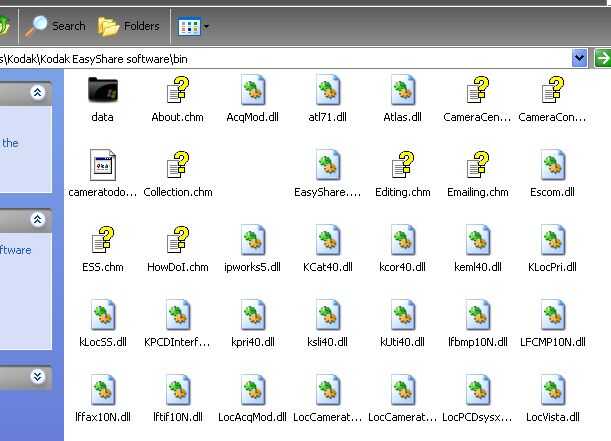Click the 'the' link in side pane
This screenshot has height=441, width=611.
click(x=10, y=143)
